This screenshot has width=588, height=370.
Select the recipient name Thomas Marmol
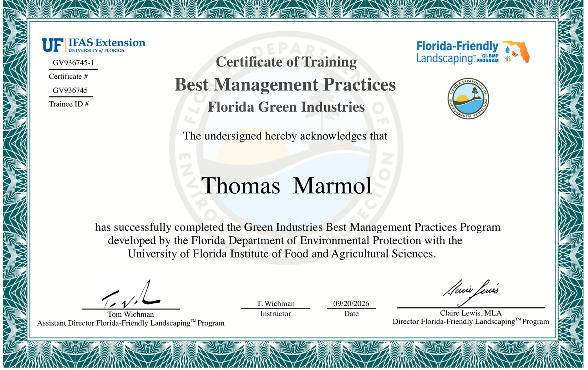[x=286, y=186]
